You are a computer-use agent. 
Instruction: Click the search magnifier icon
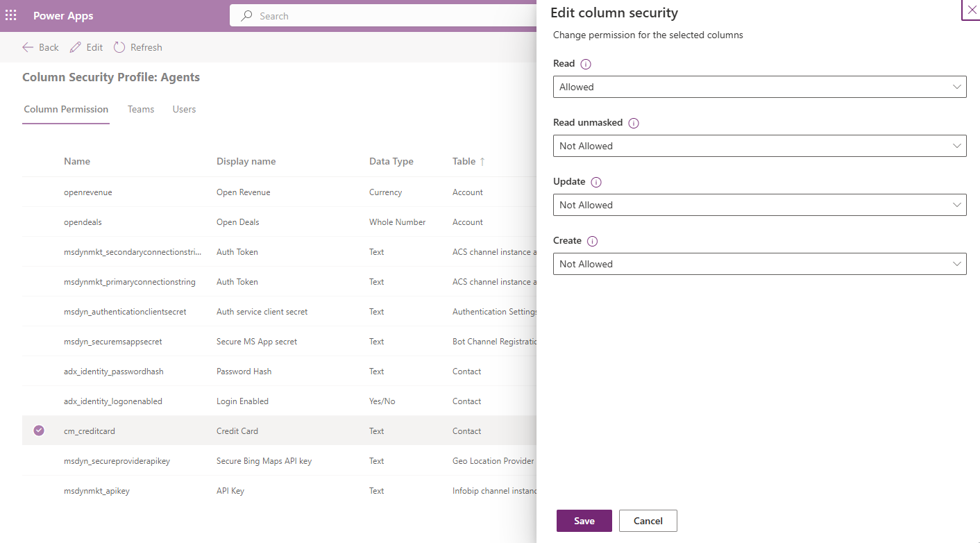pyautogui.click(x=246, y=15)
